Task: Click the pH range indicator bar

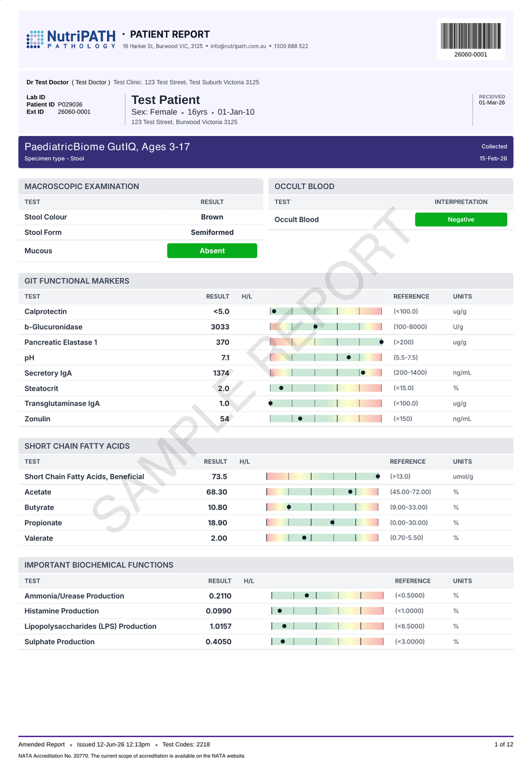Action: [x=326, y=358]
